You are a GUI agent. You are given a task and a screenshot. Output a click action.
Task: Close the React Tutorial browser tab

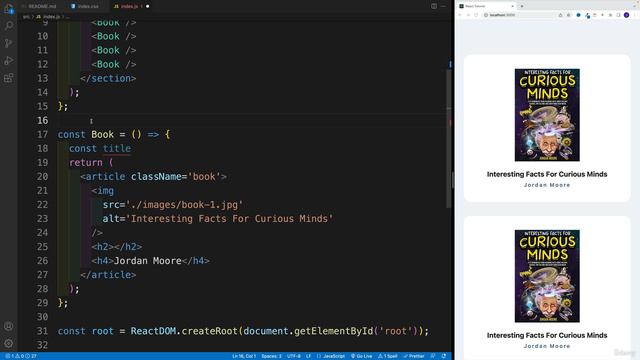coord(513,6)
